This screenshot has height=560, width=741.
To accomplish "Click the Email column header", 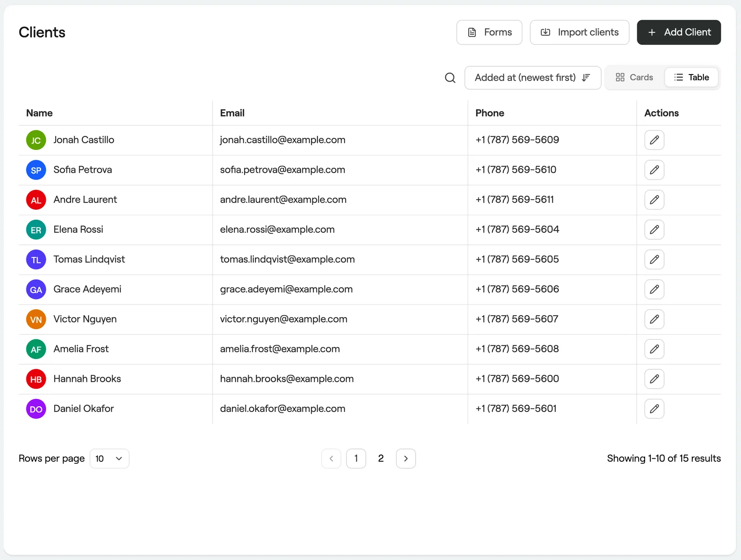I will pyautogui.click(x=232, y=113).
